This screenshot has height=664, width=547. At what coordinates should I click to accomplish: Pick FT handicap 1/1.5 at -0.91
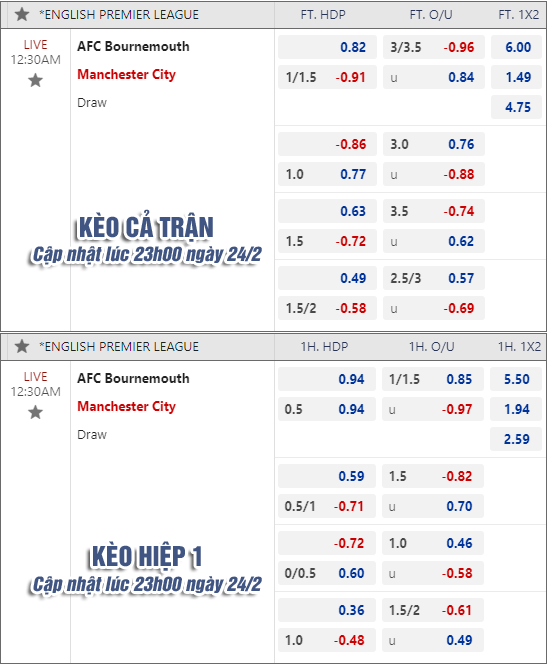[x=327, y=77]
